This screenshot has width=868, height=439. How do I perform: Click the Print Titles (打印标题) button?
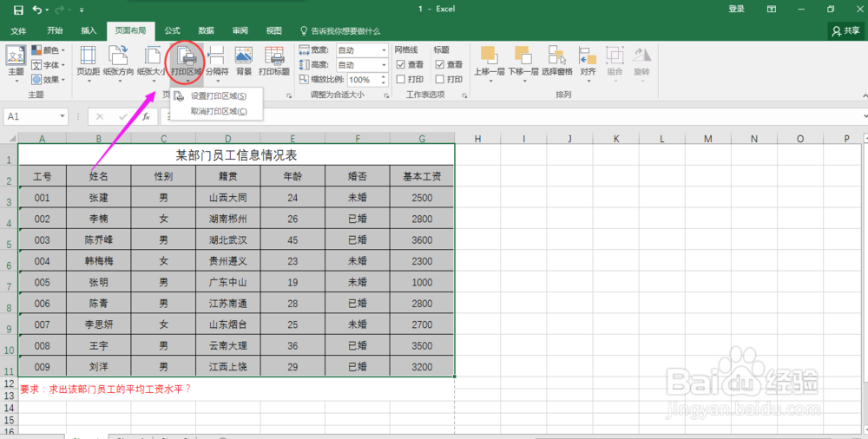click(274, 62)
